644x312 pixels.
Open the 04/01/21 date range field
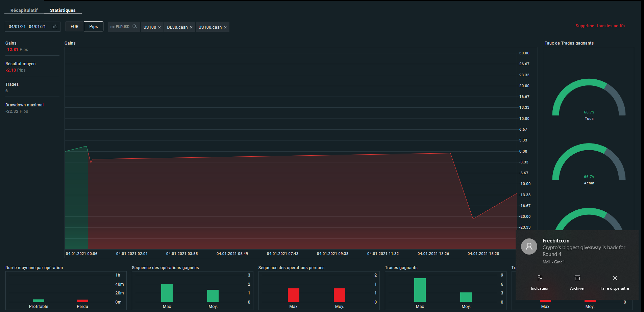27,27
